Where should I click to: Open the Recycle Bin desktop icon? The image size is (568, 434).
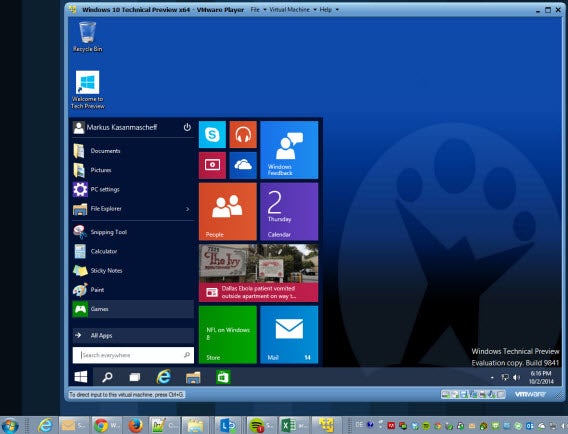[x=88, y=37]
